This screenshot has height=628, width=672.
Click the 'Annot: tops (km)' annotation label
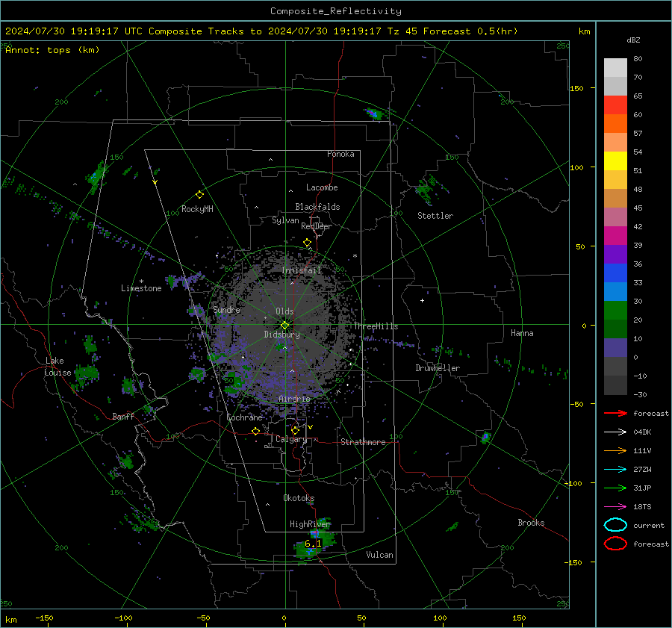coord(52,50)
